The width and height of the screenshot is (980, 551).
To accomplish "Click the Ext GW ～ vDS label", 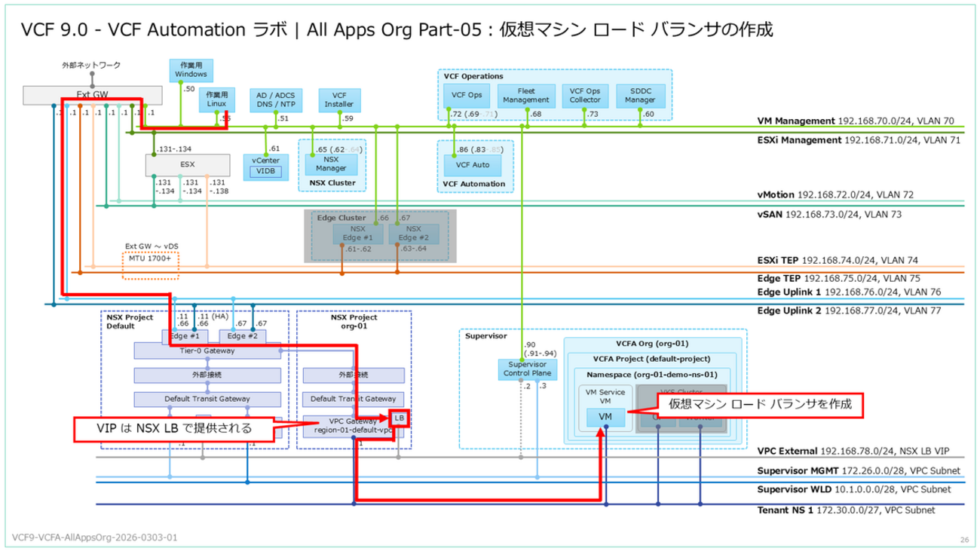I will click(x=150, y=246).
